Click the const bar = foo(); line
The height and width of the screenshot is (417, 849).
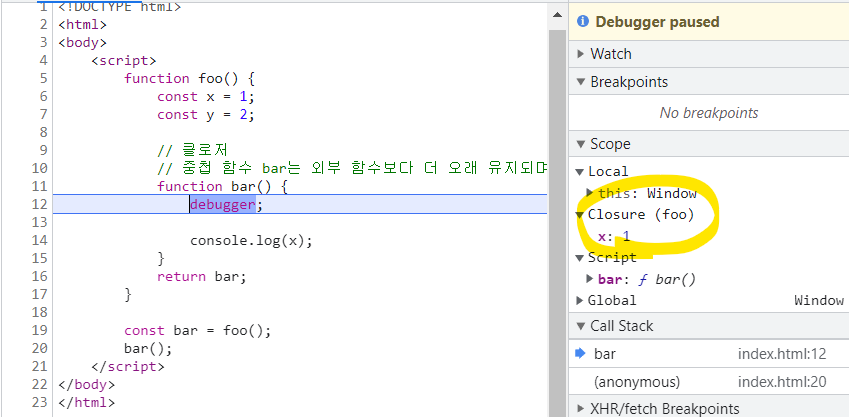pyautogui.click(x=198, y=330)
